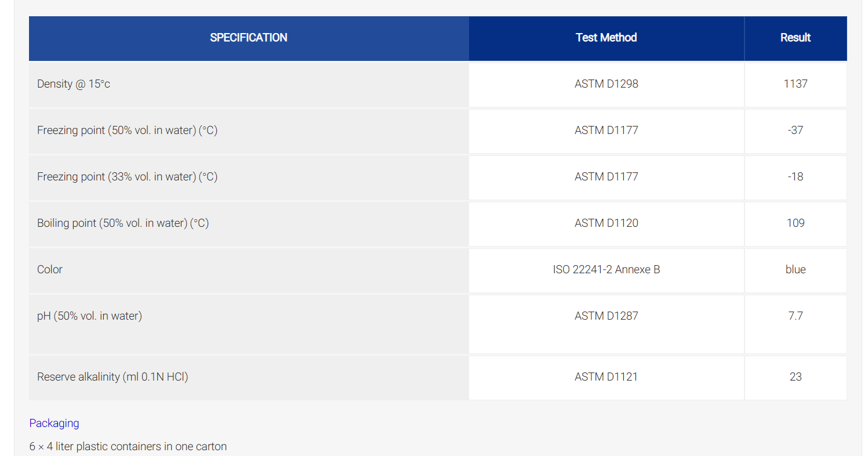This screenshot has height=456, width=868.
Task: Click the Result column header
Action: 796,38
